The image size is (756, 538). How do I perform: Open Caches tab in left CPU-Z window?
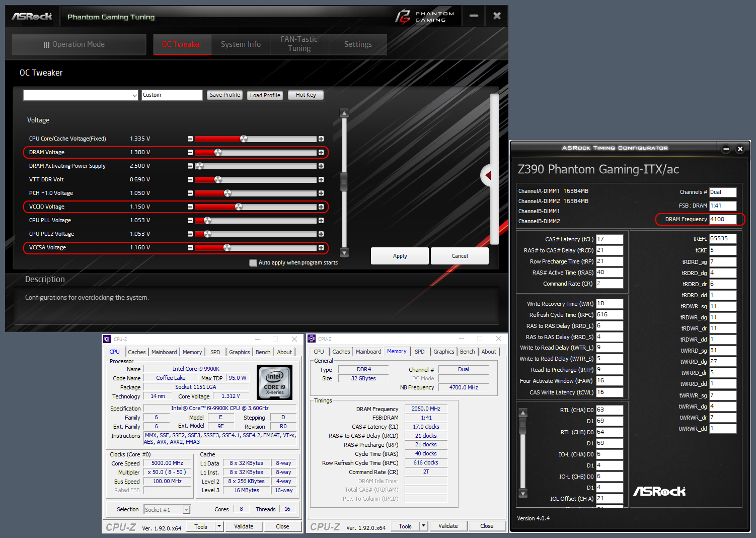137,352
